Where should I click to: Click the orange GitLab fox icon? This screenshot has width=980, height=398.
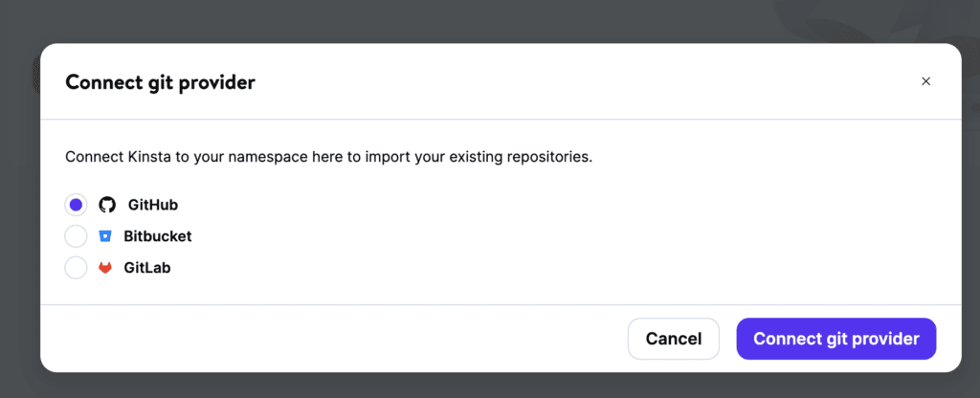(x=105, y=268)
